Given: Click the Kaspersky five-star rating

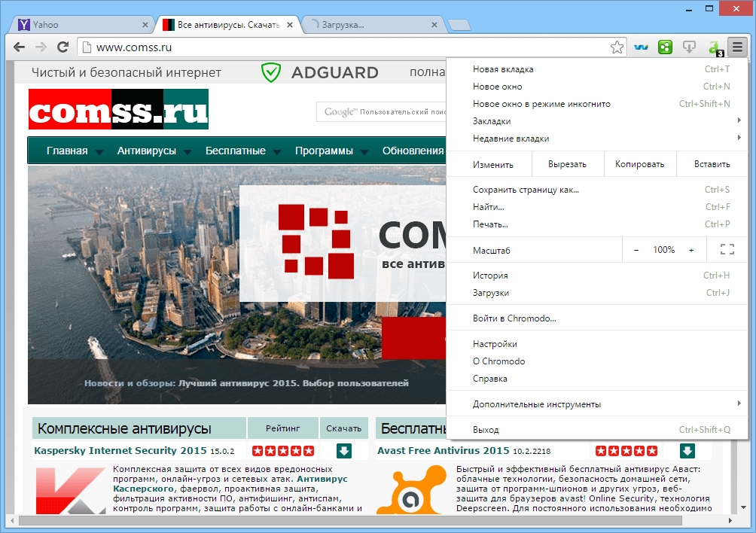Looking at the screenshot, I should [283, 451].
